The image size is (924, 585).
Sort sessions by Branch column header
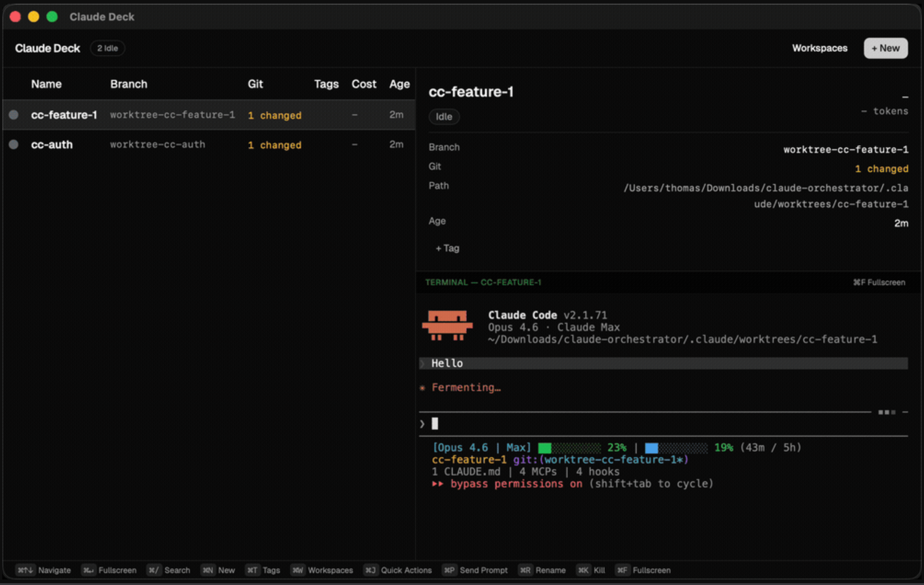pos(129,84)
